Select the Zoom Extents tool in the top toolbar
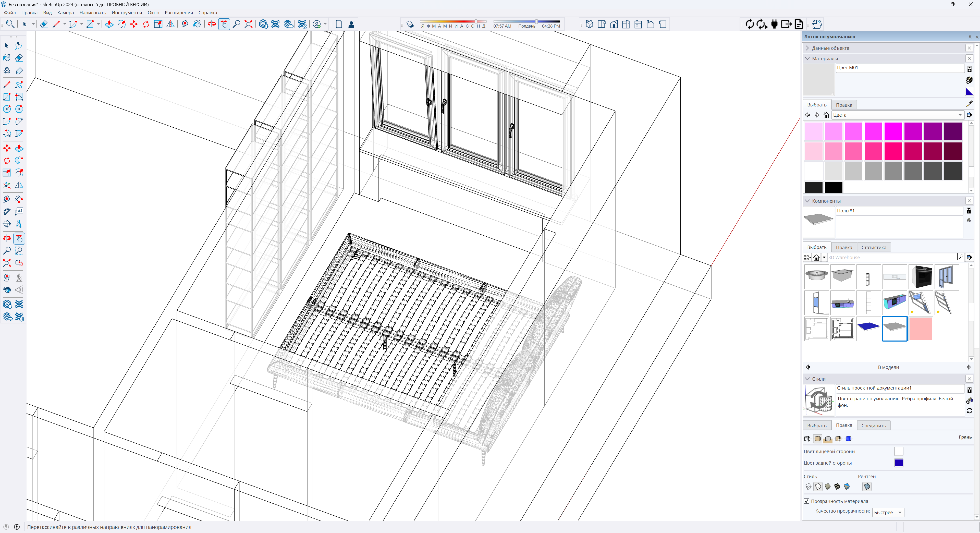This screenshot has height=533, width=980. coord(248,24)
